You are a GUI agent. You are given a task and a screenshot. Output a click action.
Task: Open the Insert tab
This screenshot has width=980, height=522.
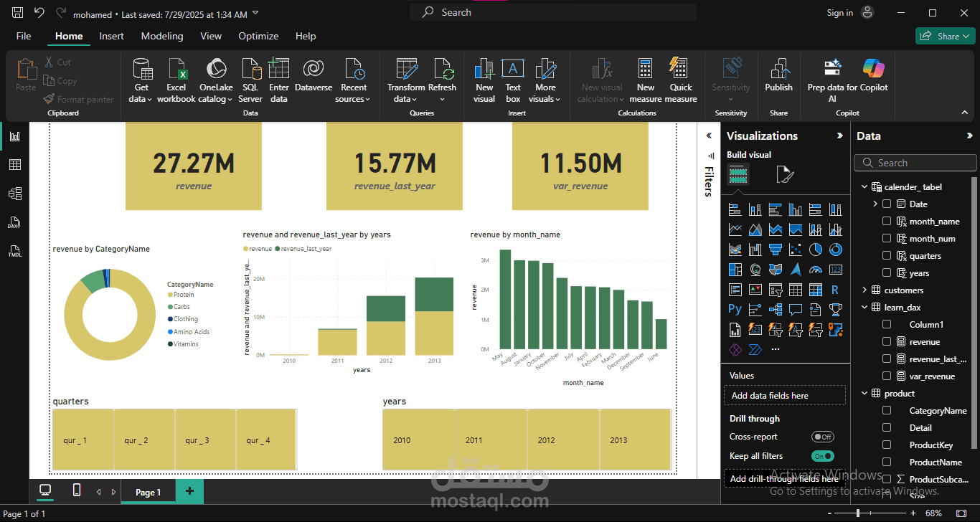click(x=111, y=36)
